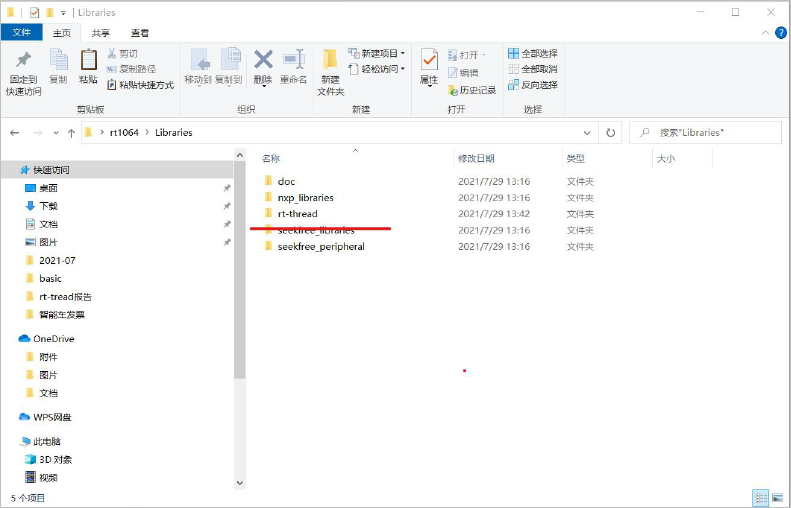Switch to the Home (主页) tab
Viewport: 791px width, 508px height.
pyautogui.click(x=62, y=33)
